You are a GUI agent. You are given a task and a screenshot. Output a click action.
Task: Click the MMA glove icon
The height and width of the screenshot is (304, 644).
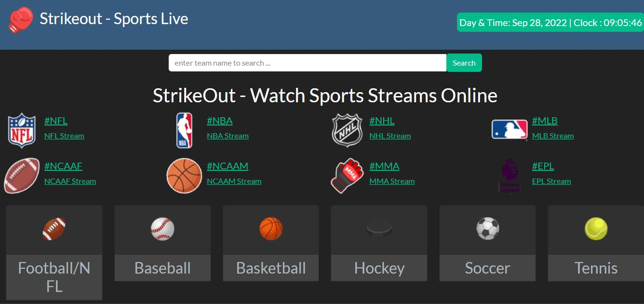347,176
